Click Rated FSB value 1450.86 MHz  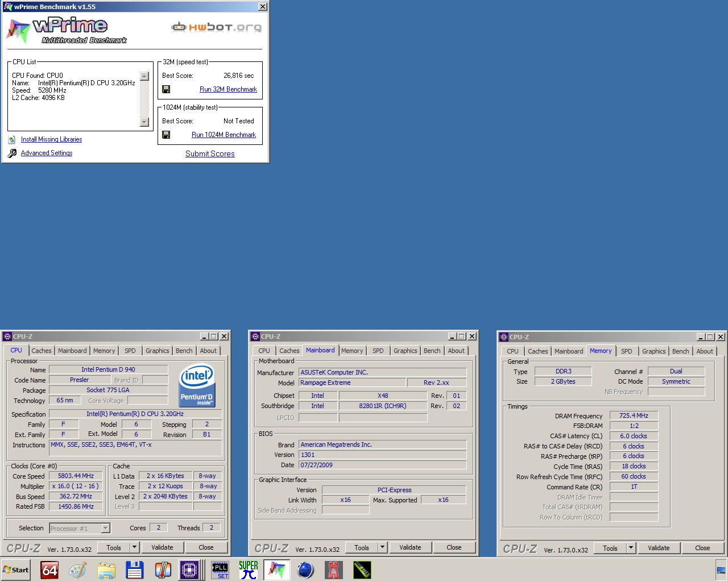coord(76,506)
